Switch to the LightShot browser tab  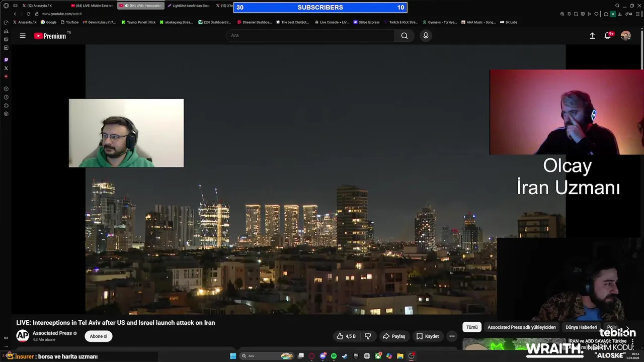[188, 6]
